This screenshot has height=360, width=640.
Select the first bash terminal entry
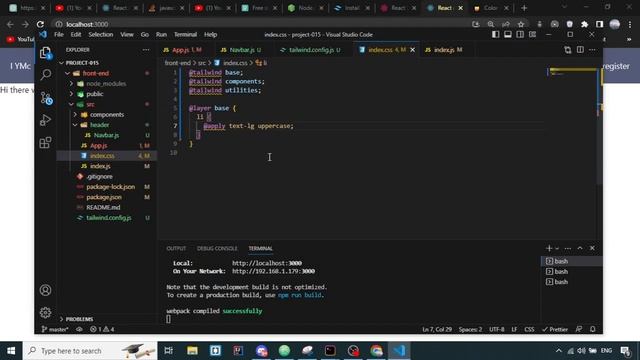pos(571,261)
